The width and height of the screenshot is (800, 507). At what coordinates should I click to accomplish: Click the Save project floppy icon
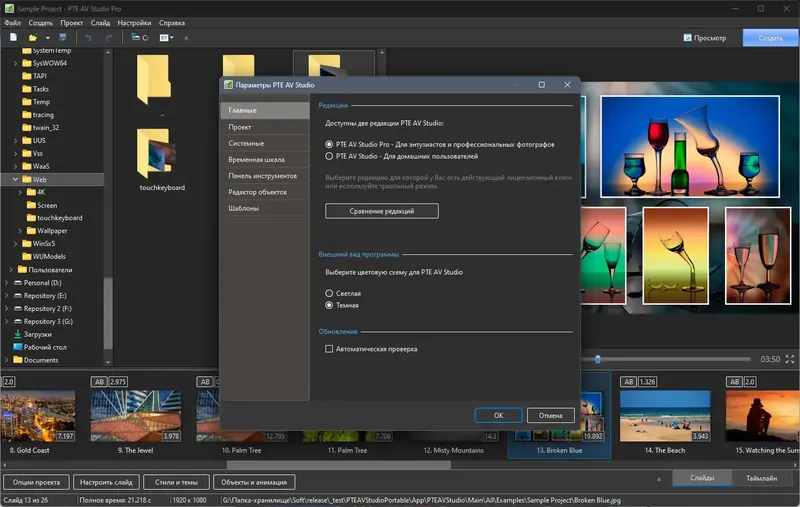[62, 38]
